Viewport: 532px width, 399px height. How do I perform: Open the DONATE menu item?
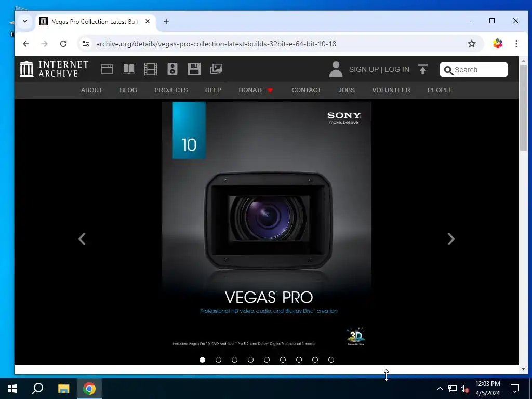coord(256,90)
